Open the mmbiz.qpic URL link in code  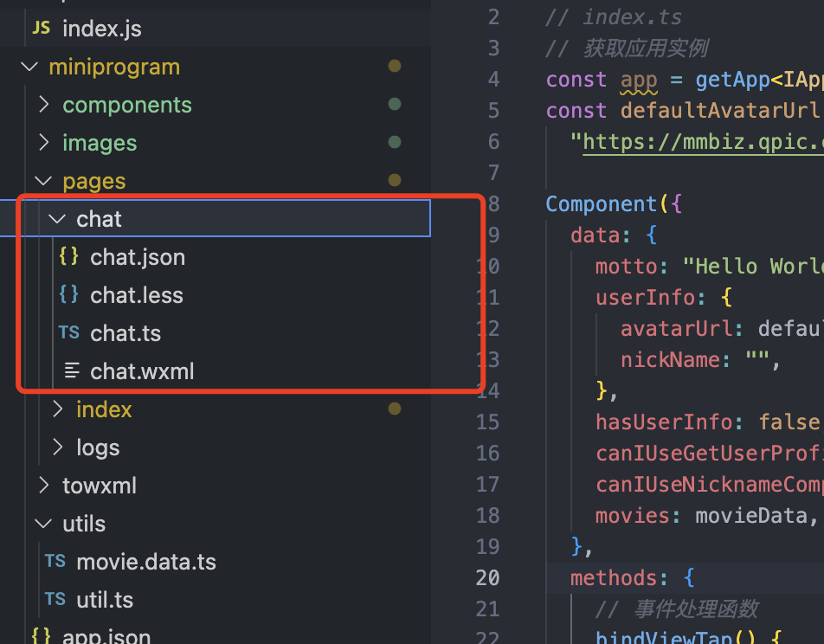(701, 141)
